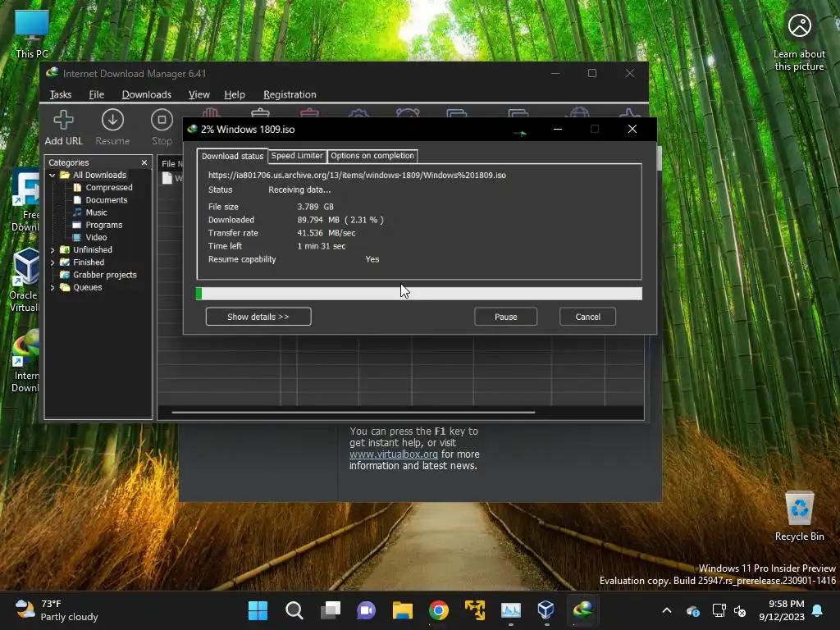
Task: Click the All Downloads folder icon
Action: (65, 176)
